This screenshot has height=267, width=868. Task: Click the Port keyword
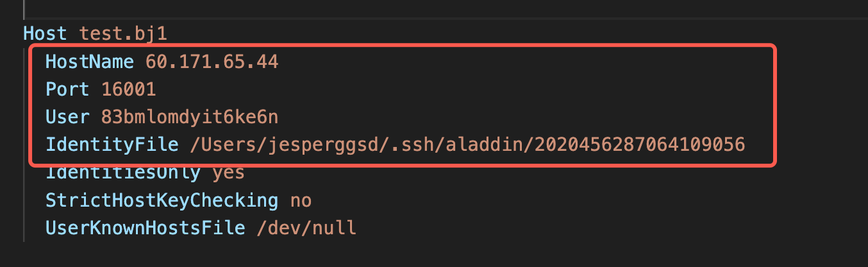(67, 89)
